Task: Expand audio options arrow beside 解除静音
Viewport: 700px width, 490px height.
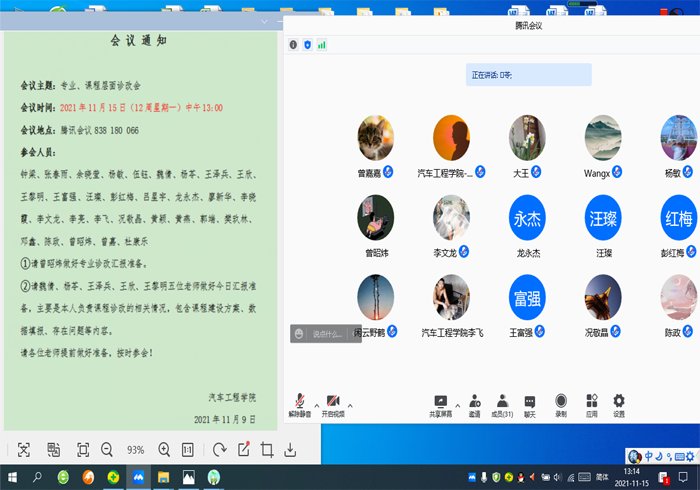Action: [317, 406]
